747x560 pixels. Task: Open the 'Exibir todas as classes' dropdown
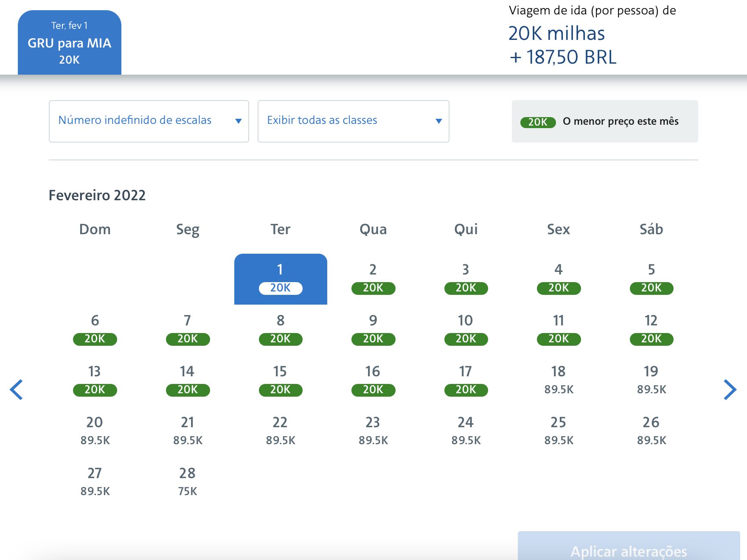click(x=354, y=121)
